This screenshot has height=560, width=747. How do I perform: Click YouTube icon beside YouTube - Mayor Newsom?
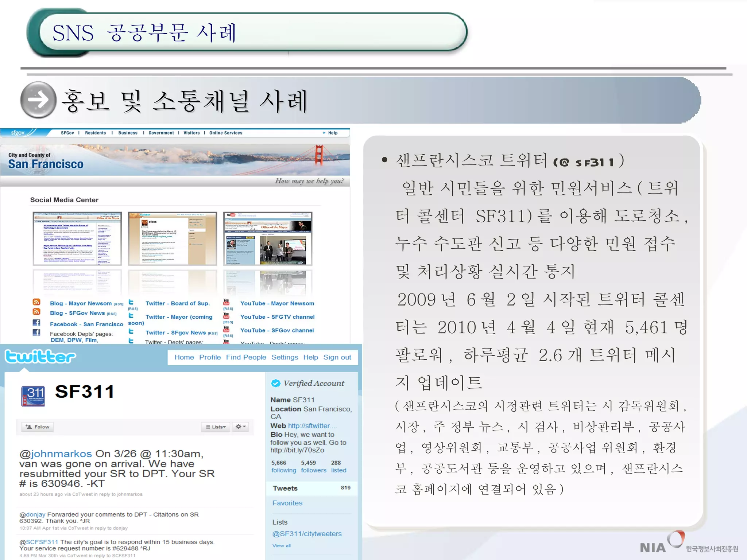pos(226,302)
